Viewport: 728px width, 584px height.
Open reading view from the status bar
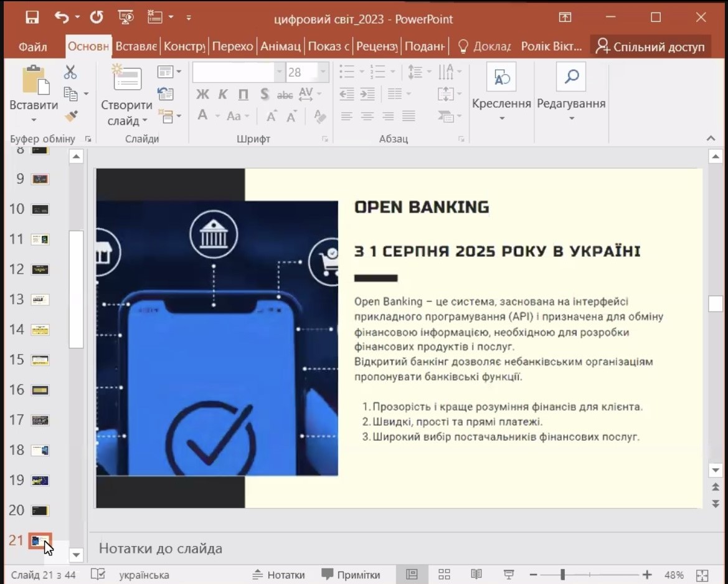(x=476, y=575)
